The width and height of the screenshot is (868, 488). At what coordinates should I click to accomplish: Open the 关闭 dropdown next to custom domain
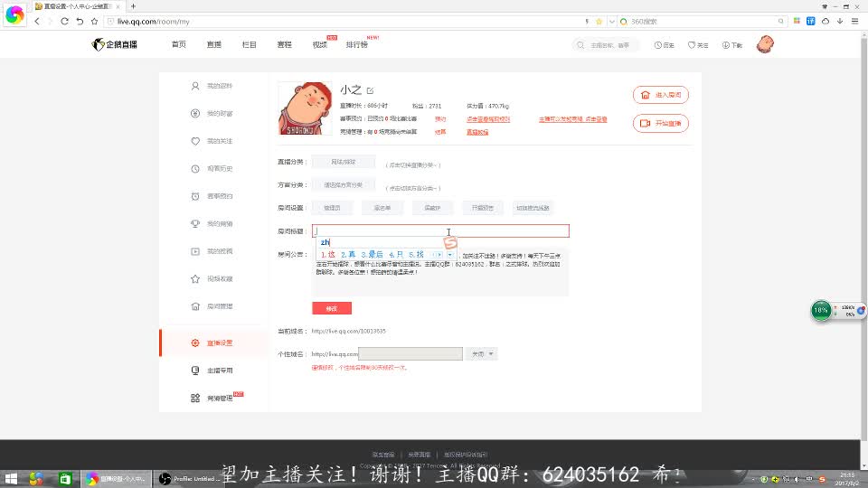pyautogui.click(x=482, y=354)
